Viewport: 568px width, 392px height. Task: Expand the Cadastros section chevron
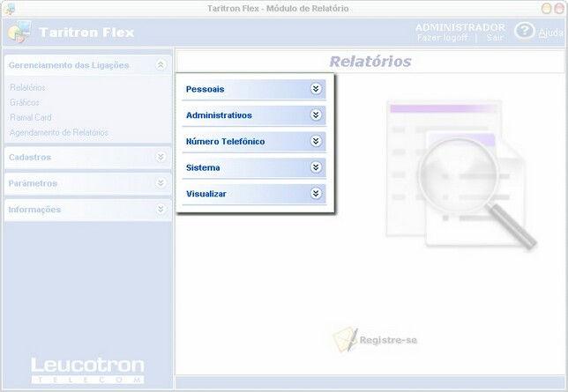(x=161, y=157)
